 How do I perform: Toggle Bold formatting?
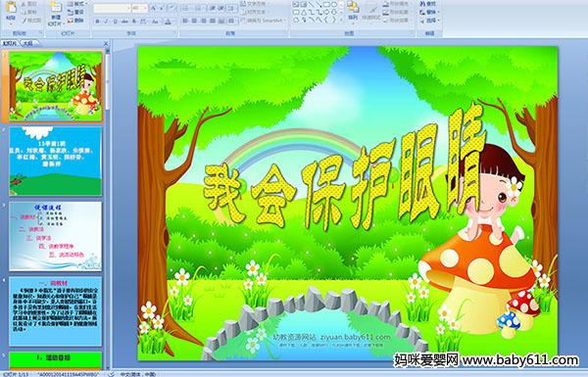pos(97,22)
